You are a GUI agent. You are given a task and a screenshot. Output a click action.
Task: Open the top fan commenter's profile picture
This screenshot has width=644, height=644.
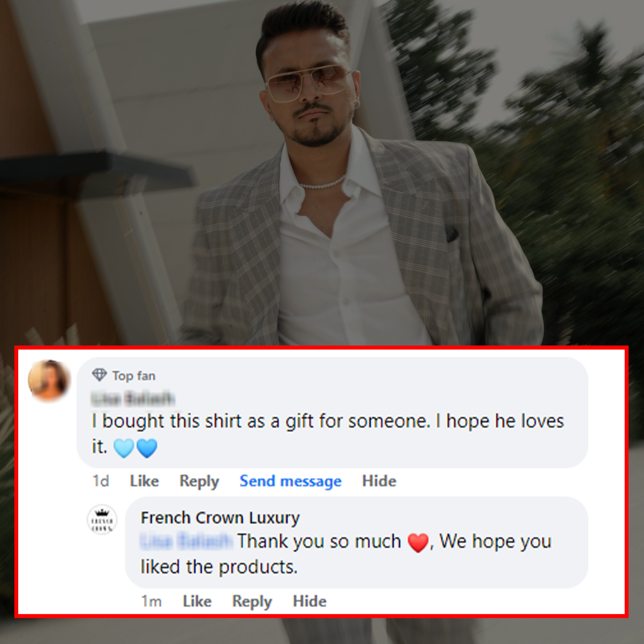click(x=49, y=381)
